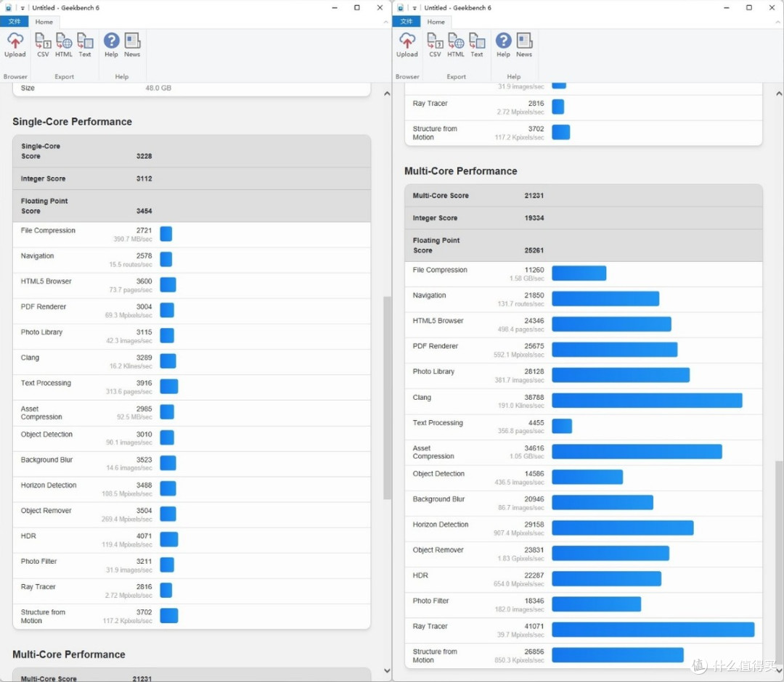Click multi-core PDF Renderer label
This screenshot has width=784, height=682.
pyautogui.click(x=435, y=346)
